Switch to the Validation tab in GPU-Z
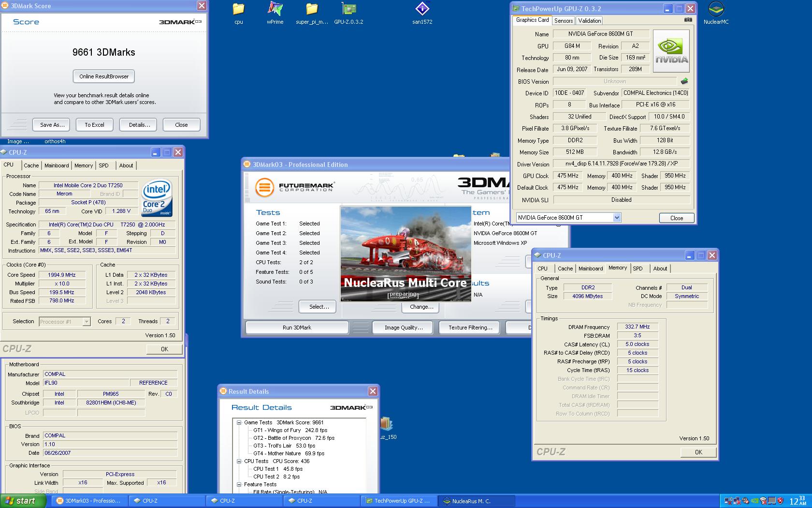This screenshot has width=812, height=508. click(590, 20)
